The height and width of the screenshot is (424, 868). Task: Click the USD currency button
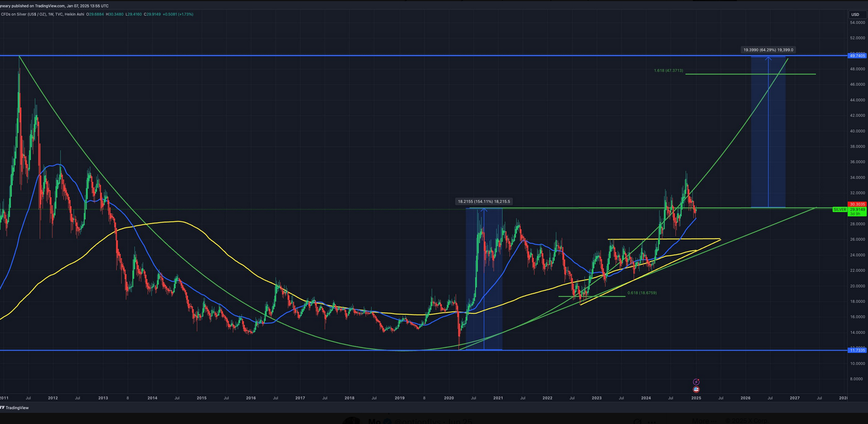point(855,14)
